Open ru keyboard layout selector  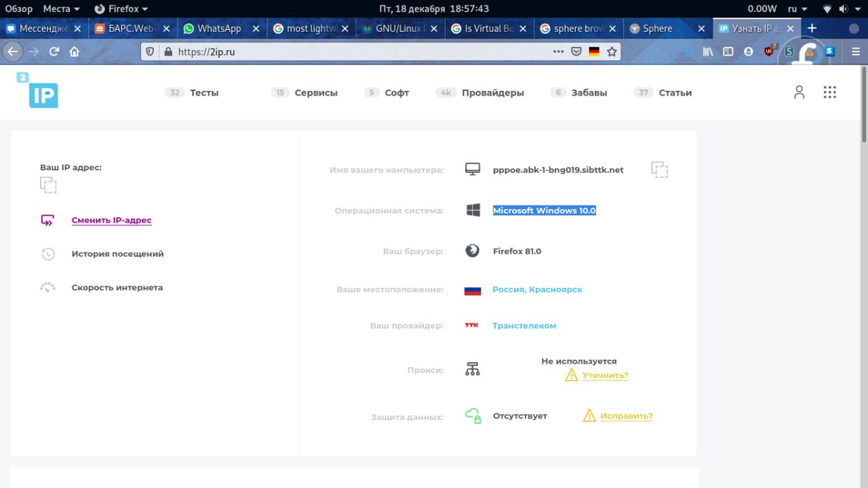[x=797, y=9]
